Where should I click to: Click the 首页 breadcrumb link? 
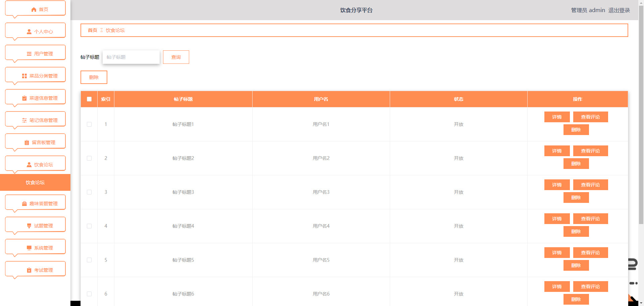[x=93, y=30]
